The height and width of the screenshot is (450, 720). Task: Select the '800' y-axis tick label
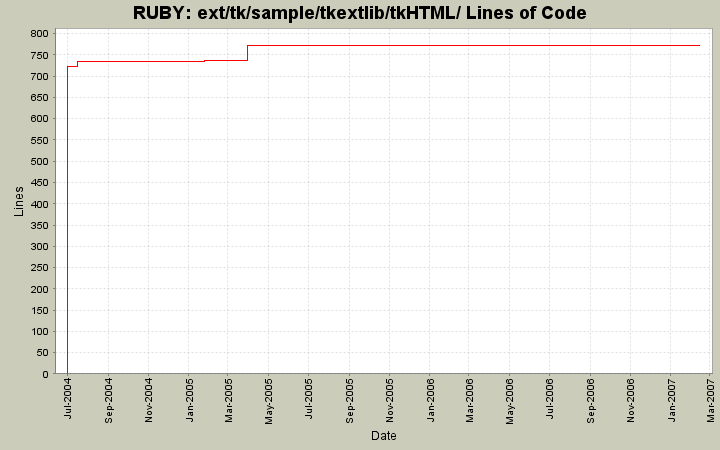coord(39,34)
